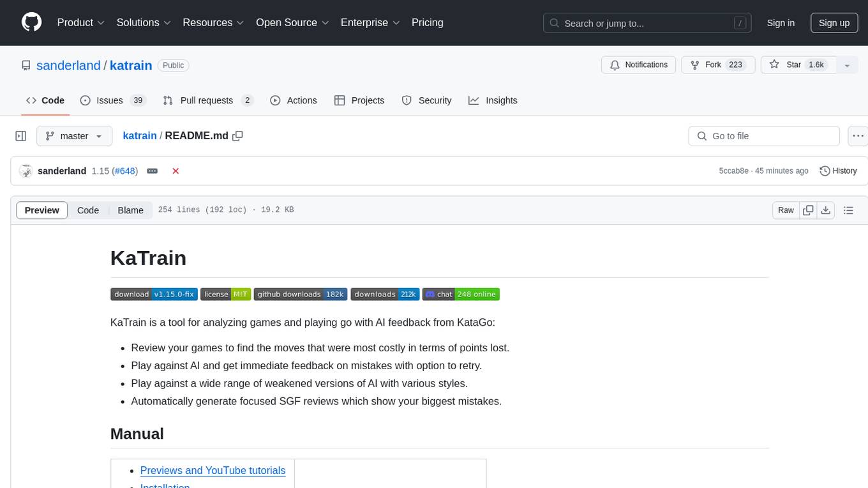Switch to the Actions tab

294,100
